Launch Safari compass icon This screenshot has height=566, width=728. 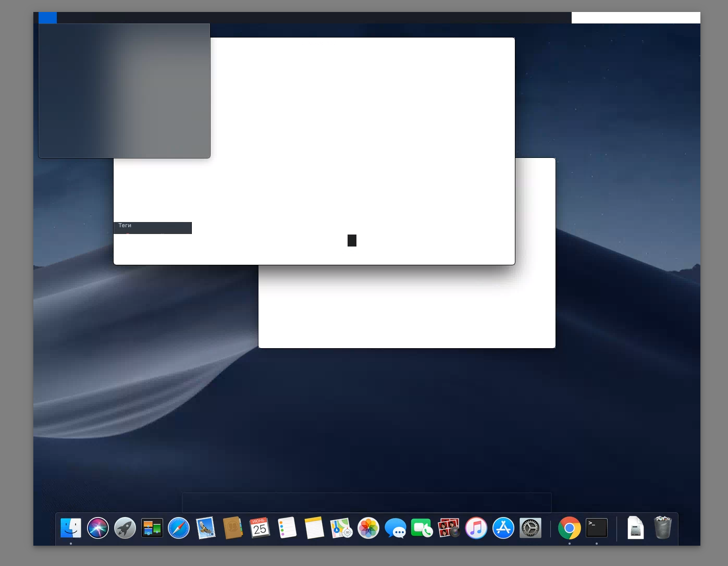click(179, 528)
